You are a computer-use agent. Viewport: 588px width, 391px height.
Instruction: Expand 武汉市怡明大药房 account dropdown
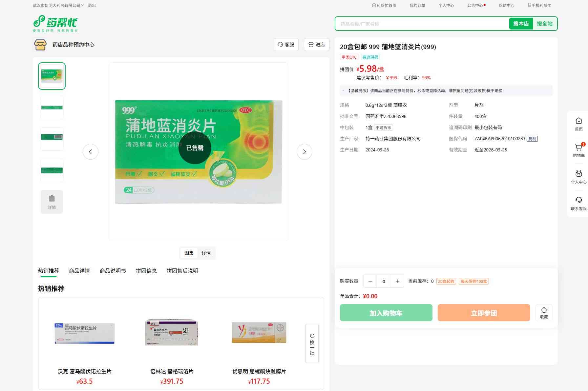pos(58,5)
